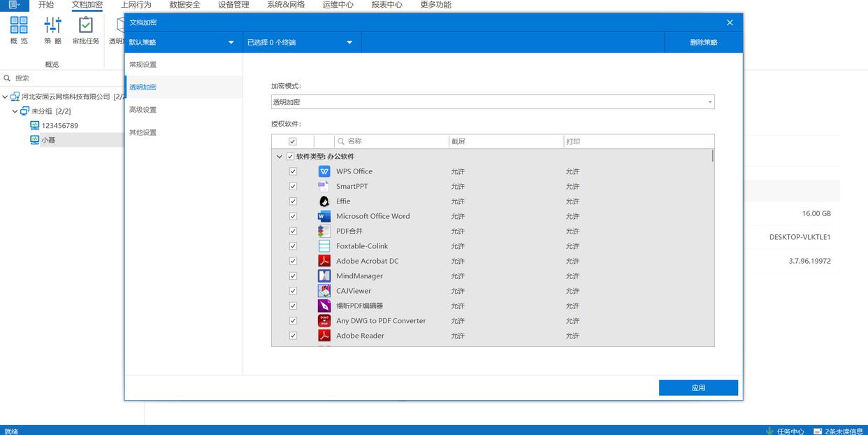The height and width of the screenshot is (435, 868).
Task: Uncheck the SmartPPT checkbox
Action: click(293, 187)
